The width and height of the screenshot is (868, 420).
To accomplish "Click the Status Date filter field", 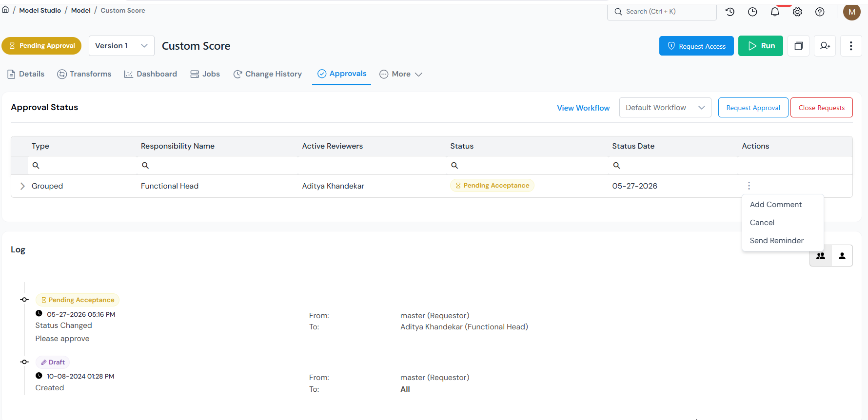I will point(673,166).
